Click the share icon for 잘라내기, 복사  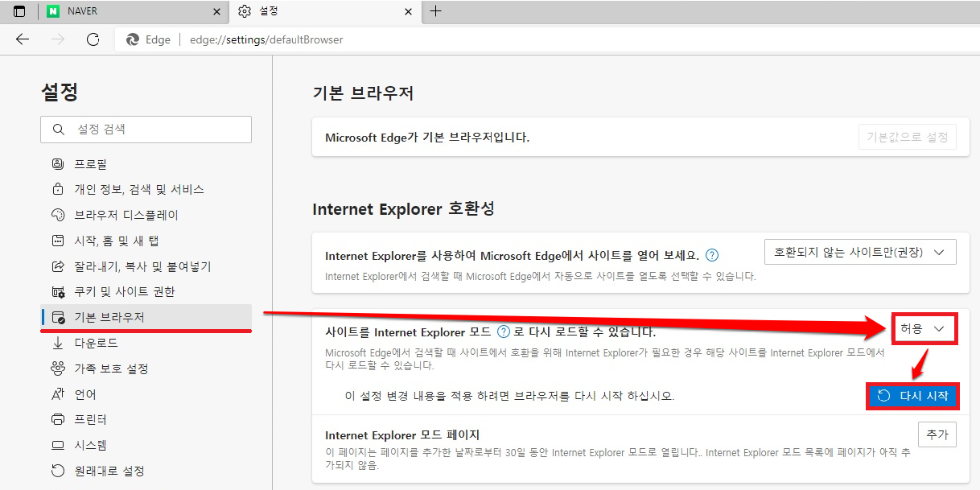(58, 266)
